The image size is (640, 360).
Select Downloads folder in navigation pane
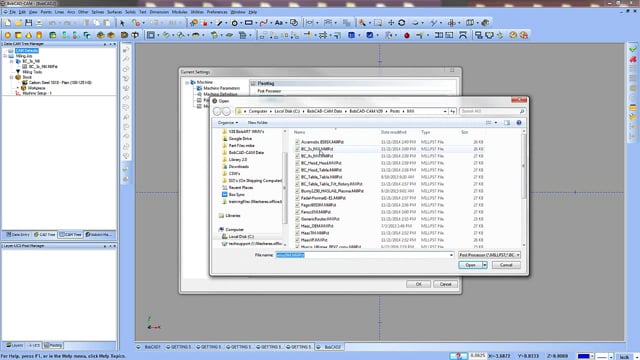coord(239,167)
